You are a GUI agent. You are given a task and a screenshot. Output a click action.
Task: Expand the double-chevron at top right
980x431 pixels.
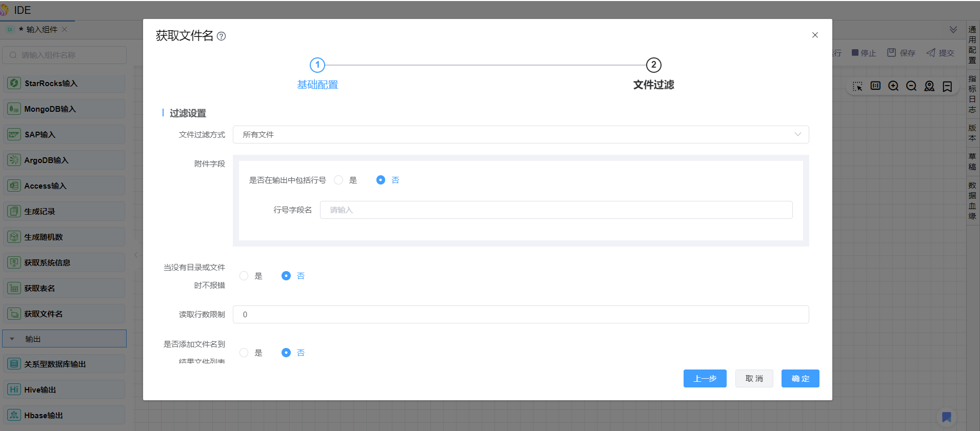click(x=953, y=30)
